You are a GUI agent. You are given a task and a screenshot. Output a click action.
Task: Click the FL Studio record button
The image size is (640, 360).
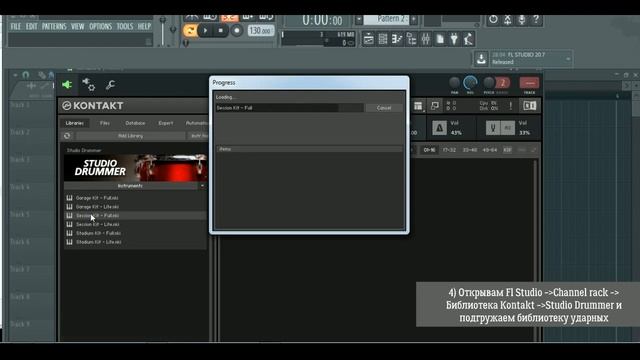click(x=237, y=31)
